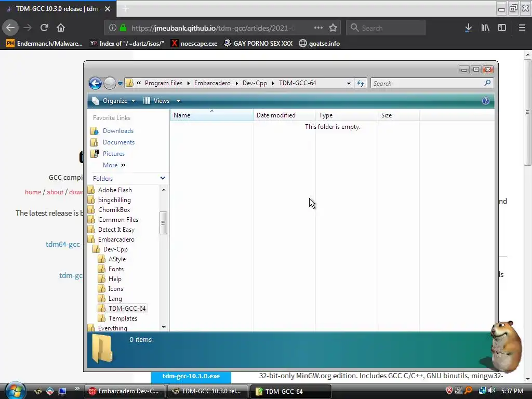Select Icons folder in tree

pyautogui.click(x=115, y=289)
